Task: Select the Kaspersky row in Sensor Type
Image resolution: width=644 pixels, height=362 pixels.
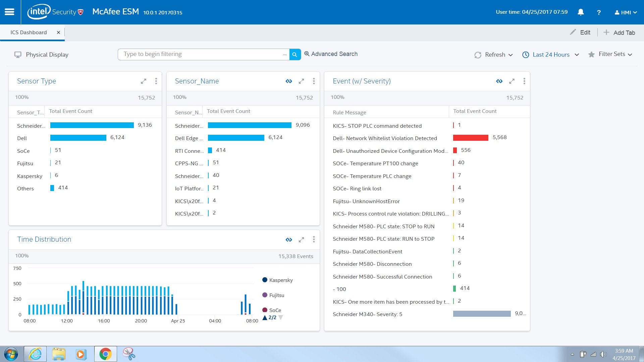Action: click(x=85, y=176)
